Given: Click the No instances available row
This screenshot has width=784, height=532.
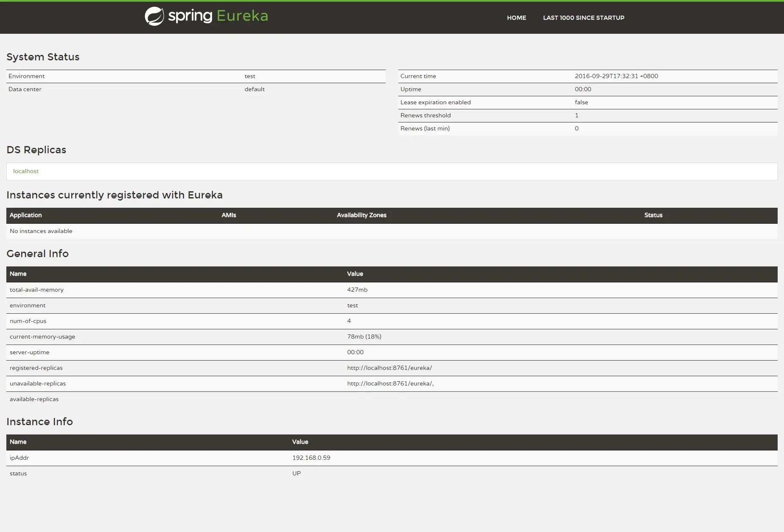Looking at the screenshot, I should click(x=392, y=231).
